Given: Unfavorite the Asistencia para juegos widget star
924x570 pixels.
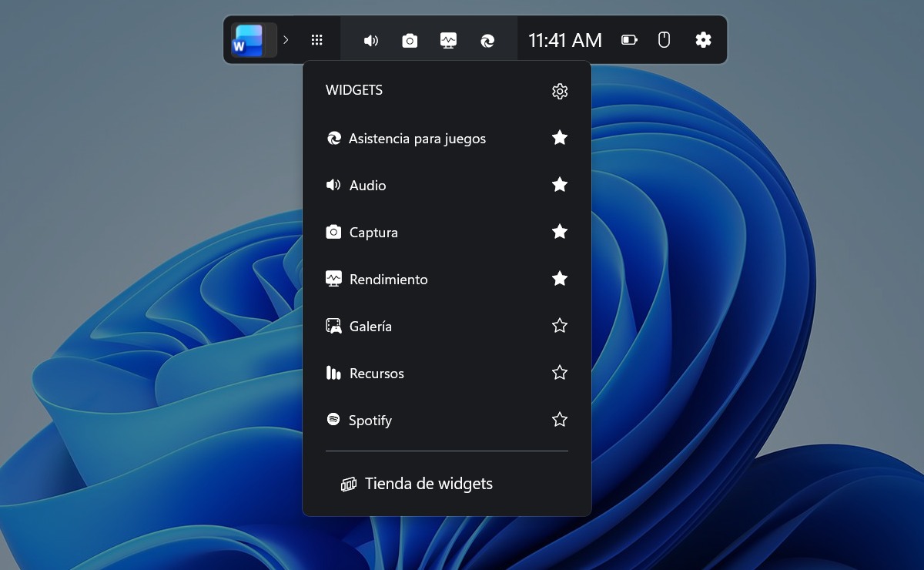Looking at the screenshot, I should [x=560, y=138].
